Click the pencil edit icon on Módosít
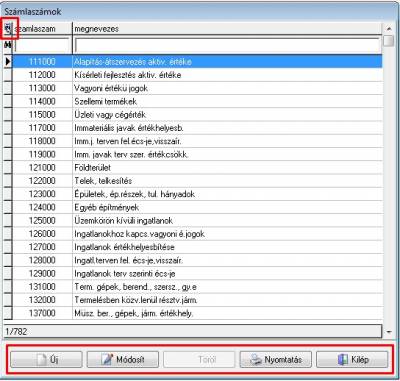 coord(107,359)
